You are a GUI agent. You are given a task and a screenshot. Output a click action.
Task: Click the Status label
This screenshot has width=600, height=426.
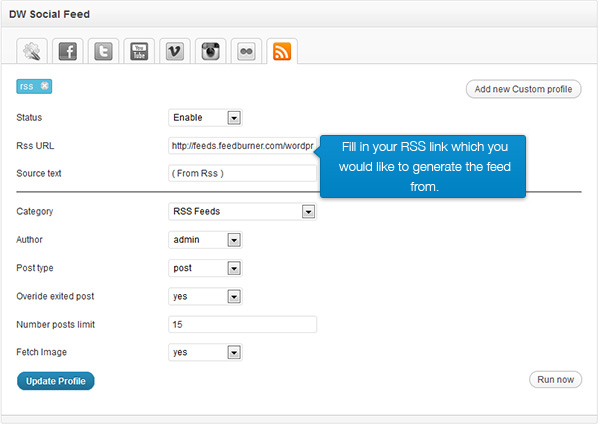(x=29, y=118)
